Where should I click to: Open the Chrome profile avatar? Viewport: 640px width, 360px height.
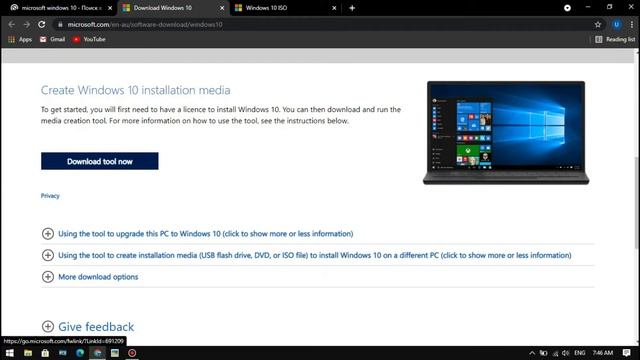(x=616, y=24)
